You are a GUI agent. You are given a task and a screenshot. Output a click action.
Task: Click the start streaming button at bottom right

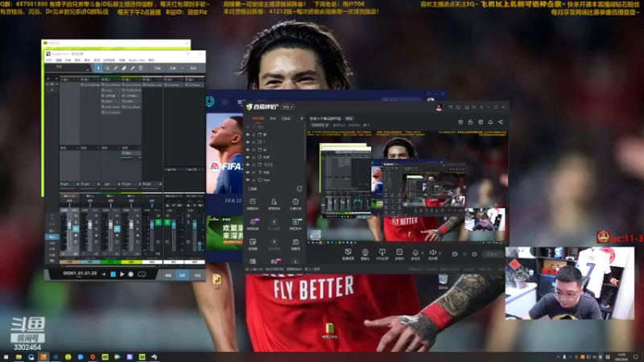click(493, 254)
